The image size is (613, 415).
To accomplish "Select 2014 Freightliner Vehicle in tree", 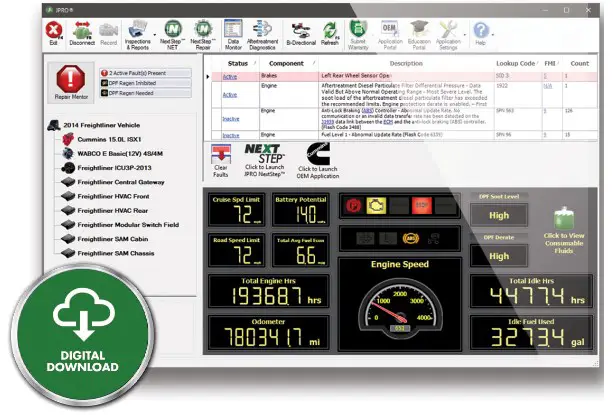I will click(x=102, y=125).
